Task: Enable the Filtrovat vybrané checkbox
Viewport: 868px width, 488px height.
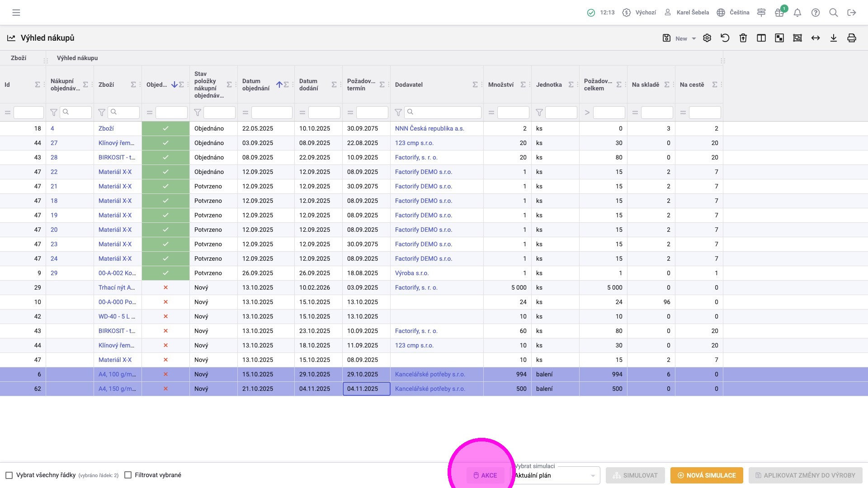Action: tap(128, 475)
